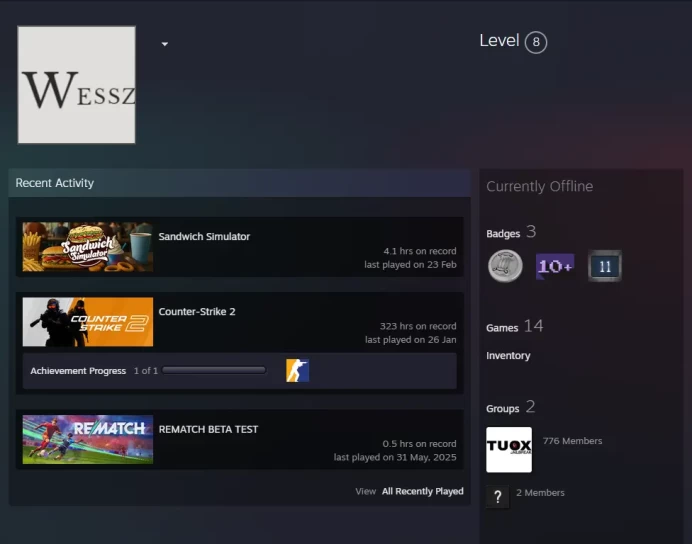Open the Wessz profile avatar
The height and width of the screenshot is (544, 692).
(76, 85)
